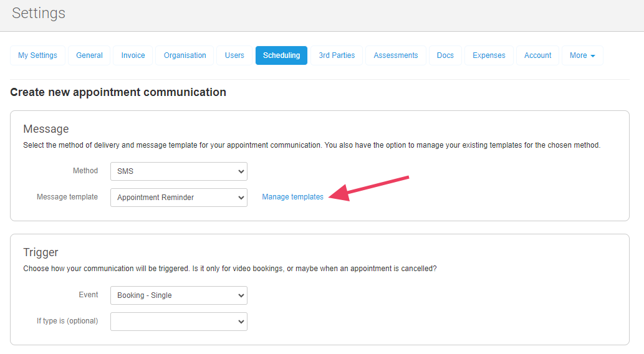Open the Assessments tab

coord(395,55)
